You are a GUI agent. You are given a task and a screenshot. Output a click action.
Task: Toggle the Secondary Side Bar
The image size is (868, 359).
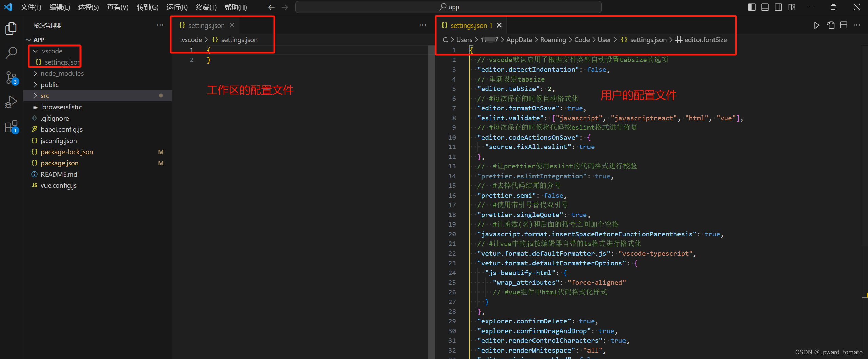click(x=778, y=7)
